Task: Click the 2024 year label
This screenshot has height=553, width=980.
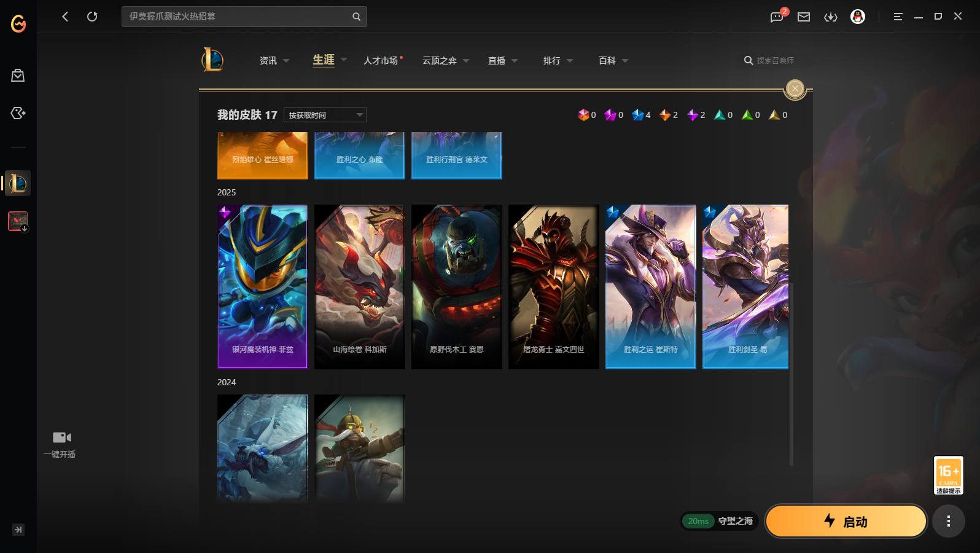Action: [227, 382]
